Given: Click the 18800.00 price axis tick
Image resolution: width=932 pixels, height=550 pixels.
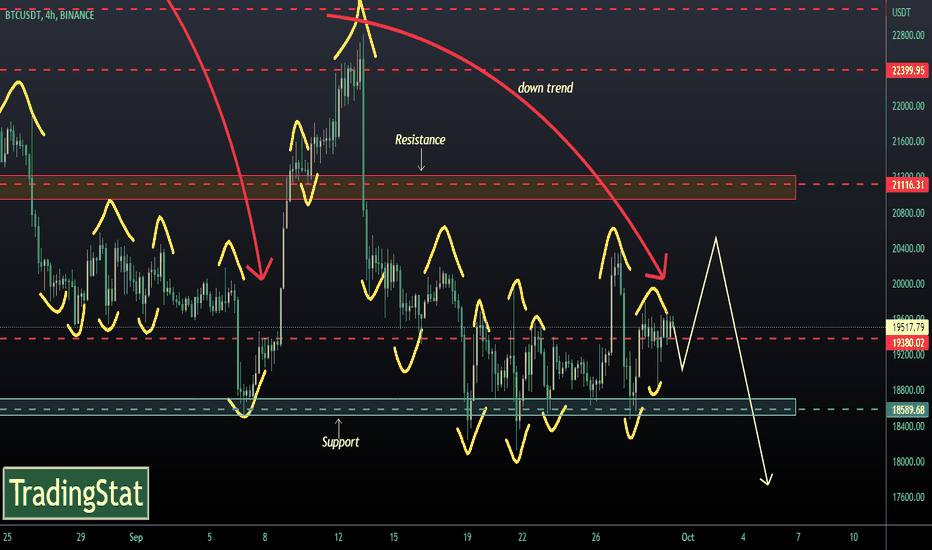Looking at the screenshot, I should click(x=908, y=391).
